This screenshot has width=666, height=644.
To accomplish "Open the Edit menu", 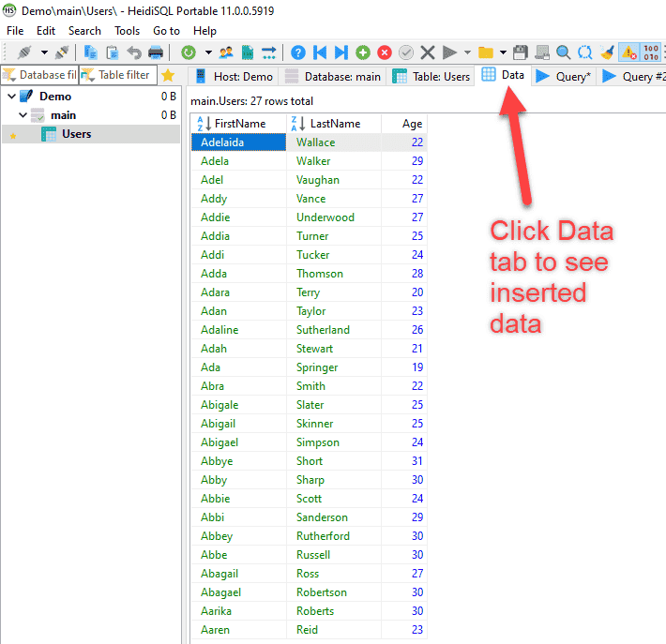I will [46, 31].
